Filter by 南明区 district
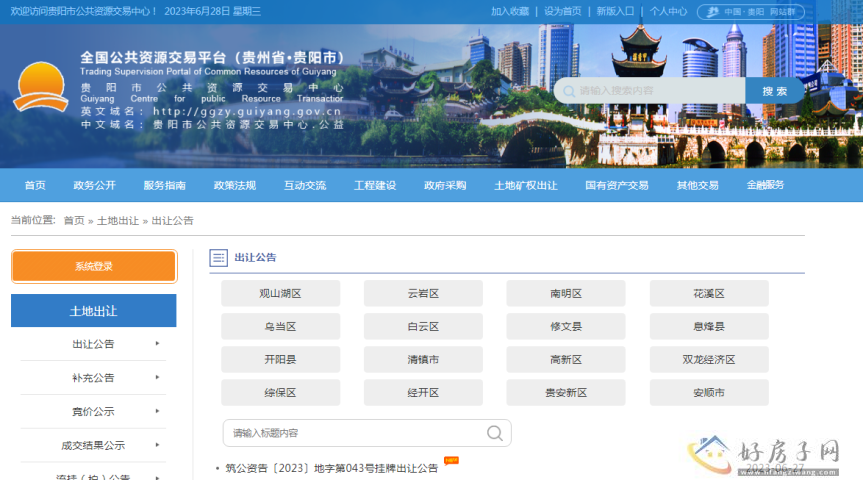The image size is (863, 480). coord(566,293)
